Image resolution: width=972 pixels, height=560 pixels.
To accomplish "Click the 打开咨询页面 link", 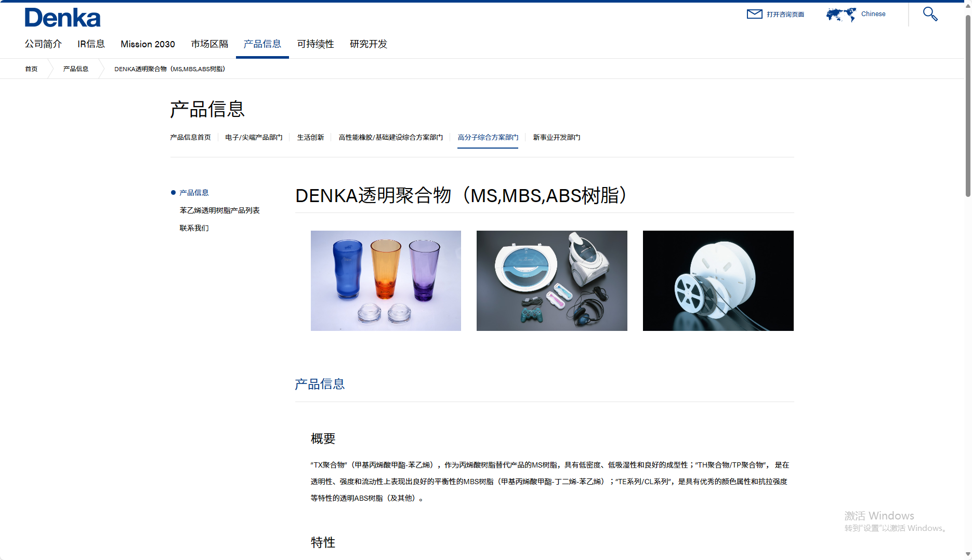I will pyautogui.click(x=785, y=15).
